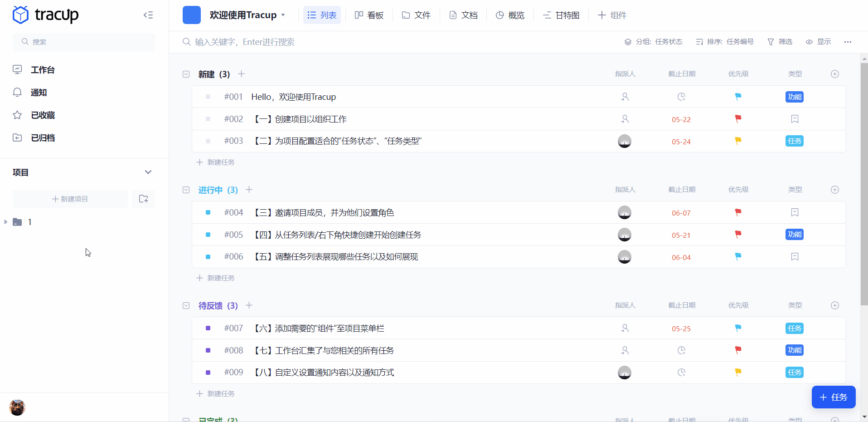Open the 组件 components menu
Viewport: 868px width, 422px height.
[x=611, y=15]
